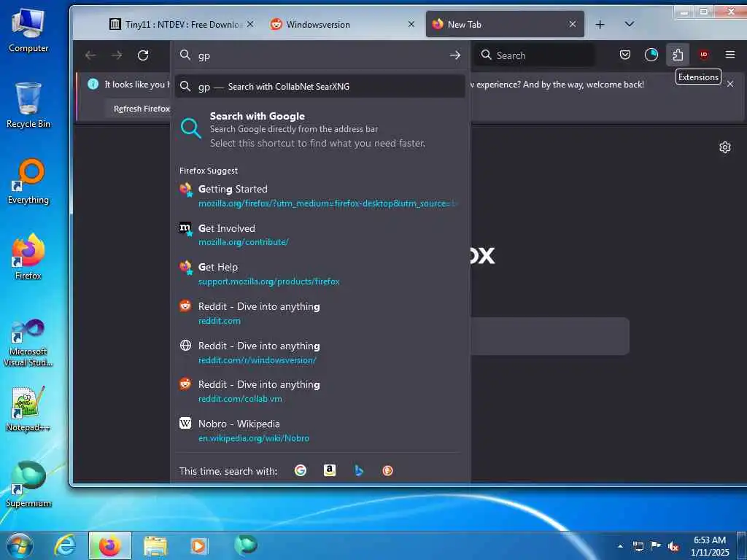This screenshot has width=747, height=560.
Task: Click Firefox taskbar button
Action: click(109, 545)
